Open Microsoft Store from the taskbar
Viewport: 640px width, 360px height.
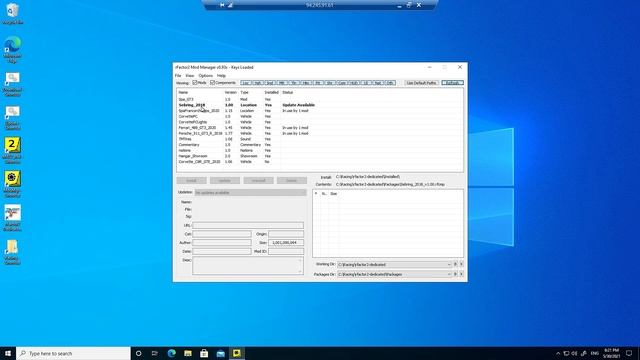click(x=204, y=353)
